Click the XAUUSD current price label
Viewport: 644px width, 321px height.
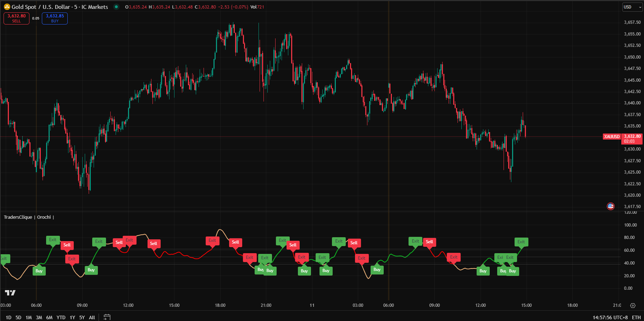[x=612, y=137]
